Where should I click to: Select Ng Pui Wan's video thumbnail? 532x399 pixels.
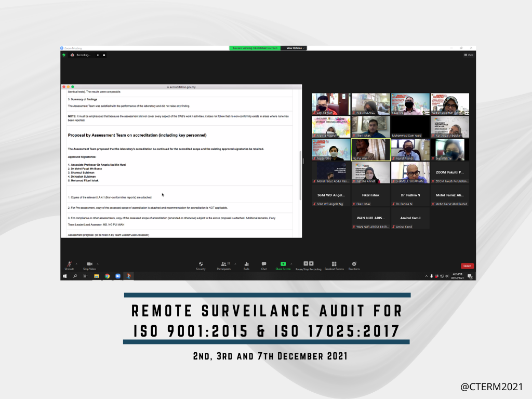coord(370,149)
